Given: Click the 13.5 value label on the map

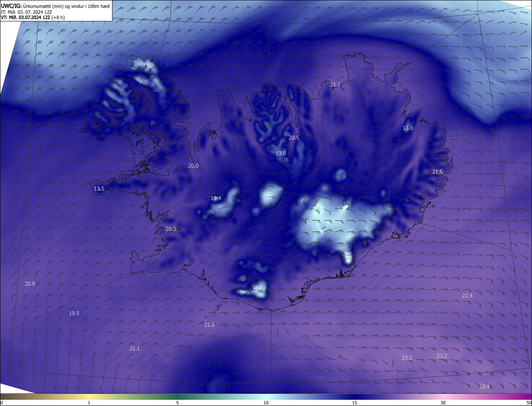Looking at the screenshot, I should (x=99, y=188).
